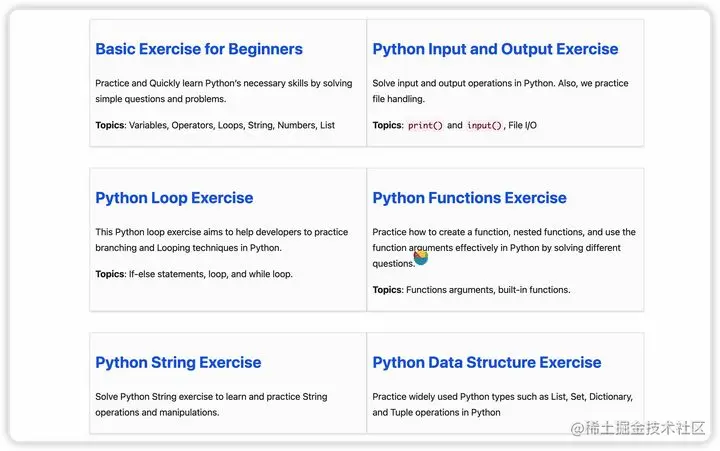Image resolution: width=720 pixels, height=451 pixels.
Task: Click the File I/O topic text
Action: coord(522,125)
